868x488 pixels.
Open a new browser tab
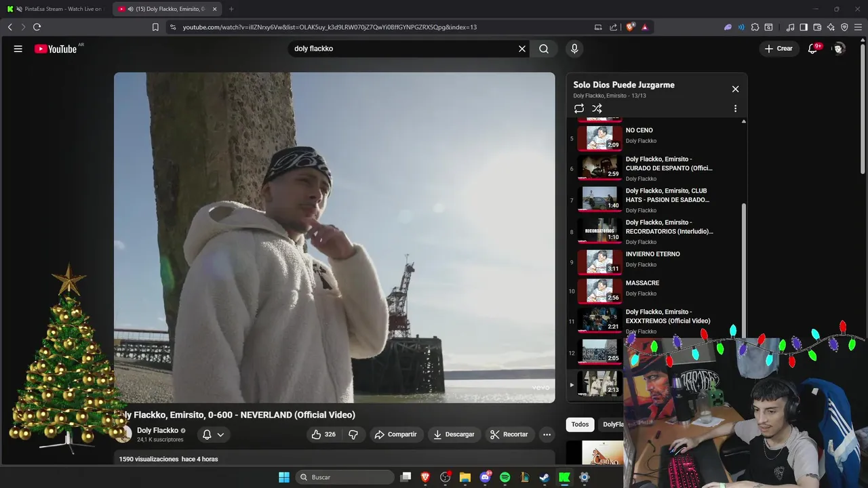click(x=231, y=9)
